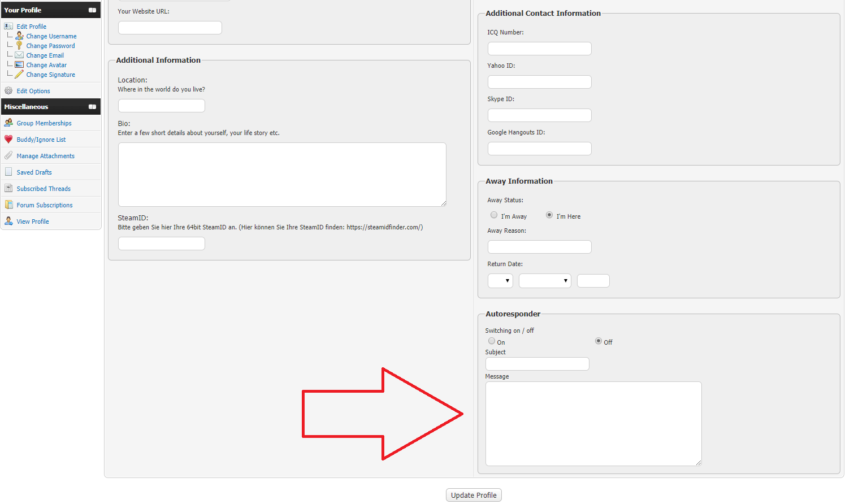Screen dimensions: 863x504
Task: Click the Change Username person icon
Action: click(19, 36)
